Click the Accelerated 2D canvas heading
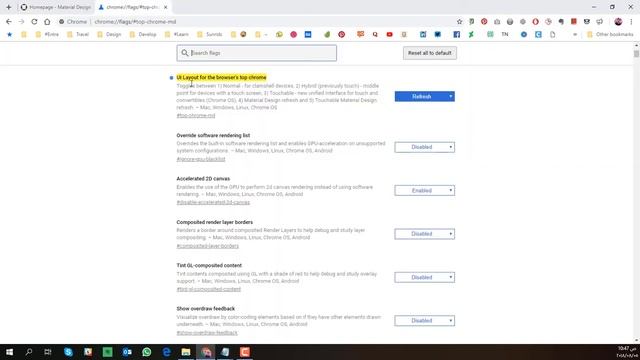Screen dimensions: 640x360 [x=203, y=179]
